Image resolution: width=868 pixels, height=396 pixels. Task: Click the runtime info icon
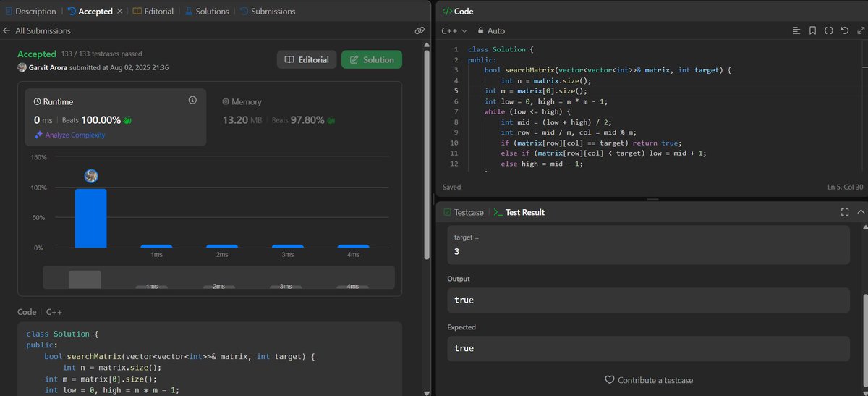point(192,101)
